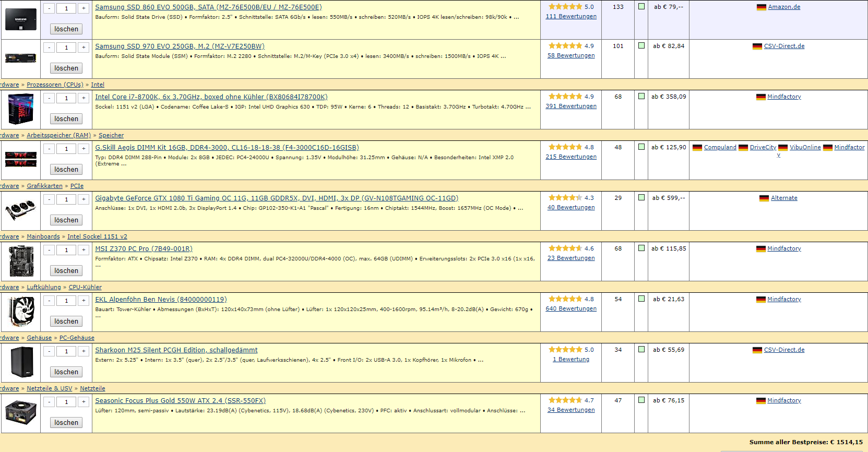Screen dimensions: 868x452
Task: Open the EKL Alpenföhn Ben Nevis product link
Action: pos(161,300)
